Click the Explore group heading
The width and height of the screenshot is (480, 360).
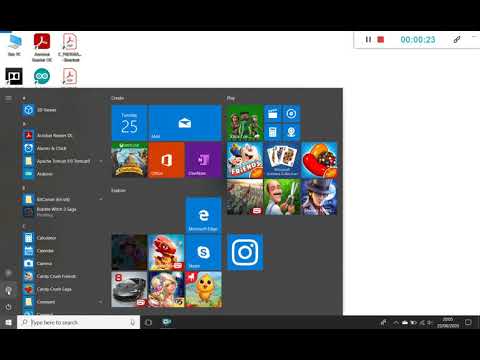pyautogui.click(x=118, y=190)
